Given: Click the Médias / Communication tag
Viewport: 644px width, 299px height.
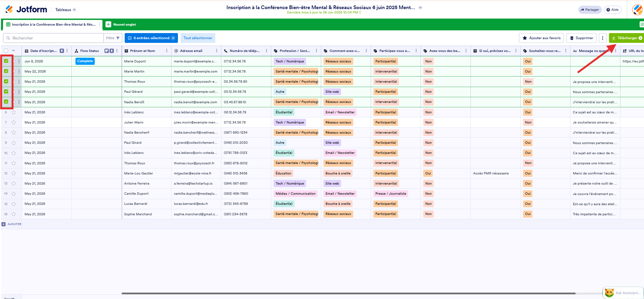Looking at the screenshot, I should point(296,194).
